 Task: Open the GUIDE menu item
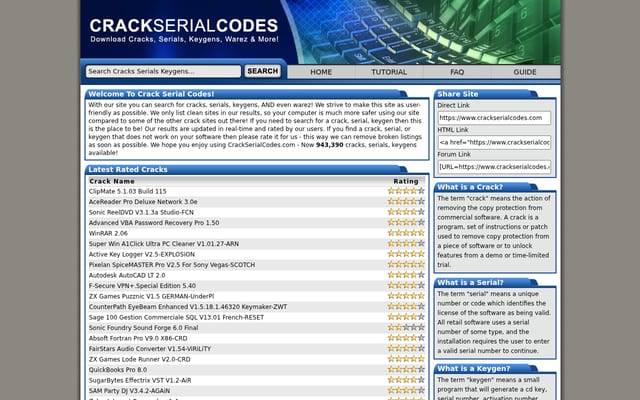[x=525, y=72]
